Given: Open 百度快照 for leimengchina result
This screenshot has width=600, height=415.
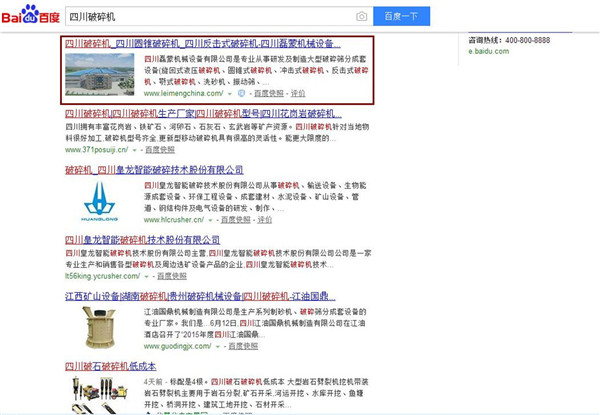Looking at the screenshot, I should tap(269, 93).
